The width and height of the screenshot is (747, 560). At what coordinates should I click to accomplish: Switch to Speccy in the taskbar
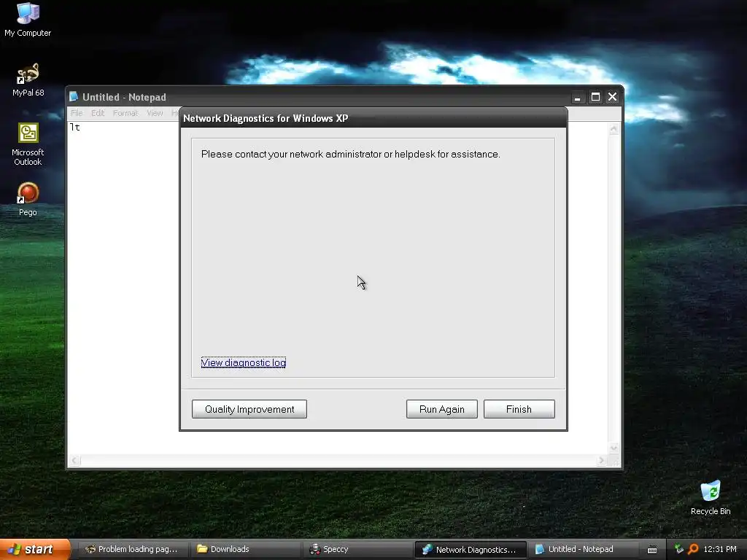pyautogui.click(x=358, y=549)
